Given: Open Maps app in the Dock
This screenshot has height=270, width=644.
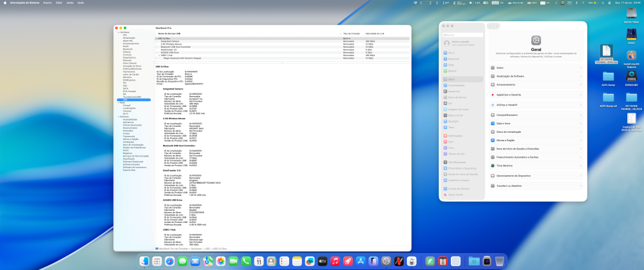Looking at the screenshot, I should point(208,261).
